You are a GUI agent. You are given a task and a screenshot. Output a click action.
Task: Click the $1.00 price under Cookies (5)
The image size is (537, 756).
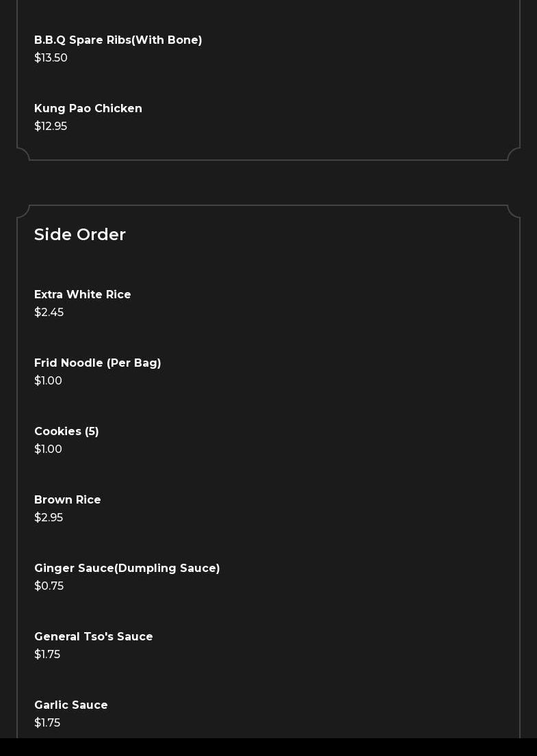point(48,449)
